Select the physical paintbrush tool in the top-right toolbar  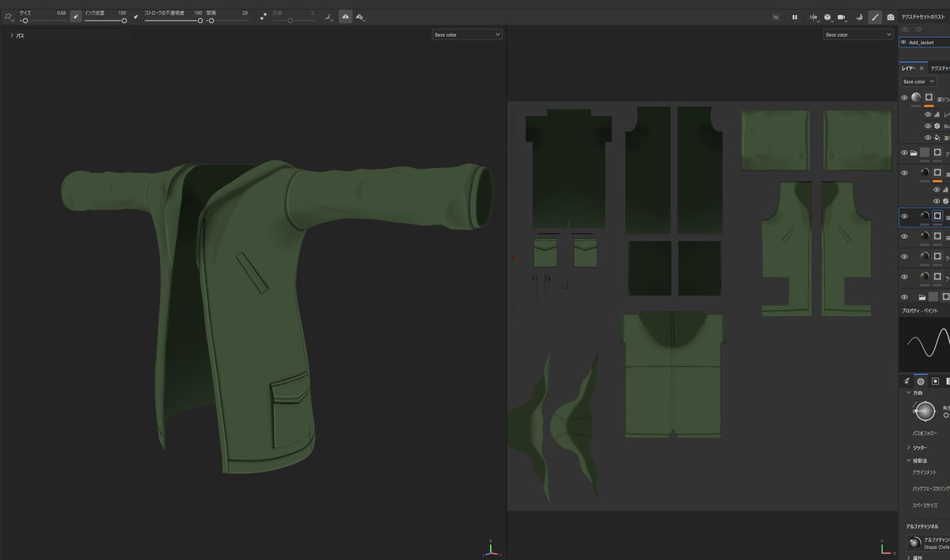point(876,17)
